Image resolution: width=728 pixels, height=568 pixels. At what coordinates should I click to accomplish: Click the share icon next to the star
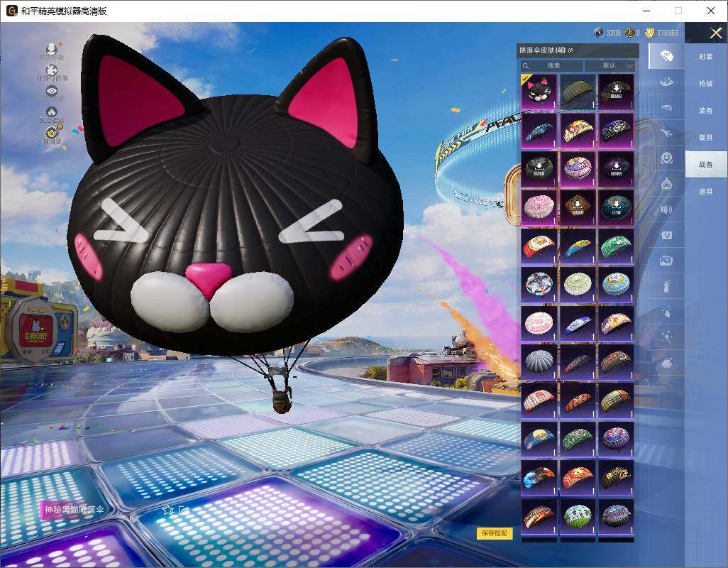point(184,510)
